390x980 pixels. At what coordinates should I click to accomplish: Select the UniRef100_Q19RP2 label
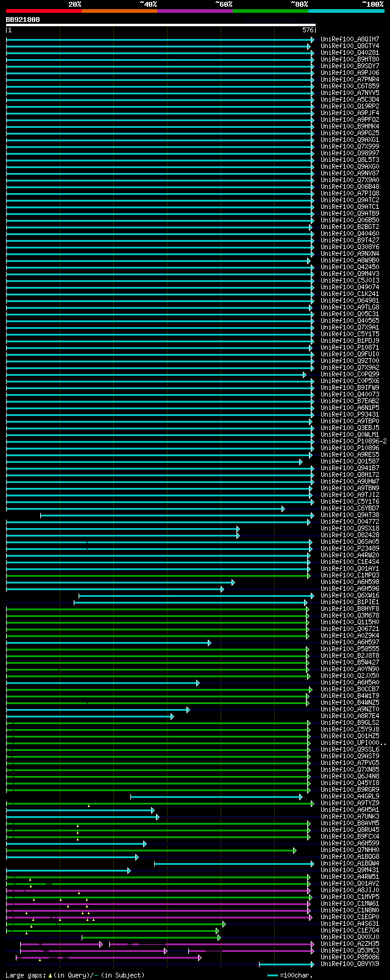350,106
